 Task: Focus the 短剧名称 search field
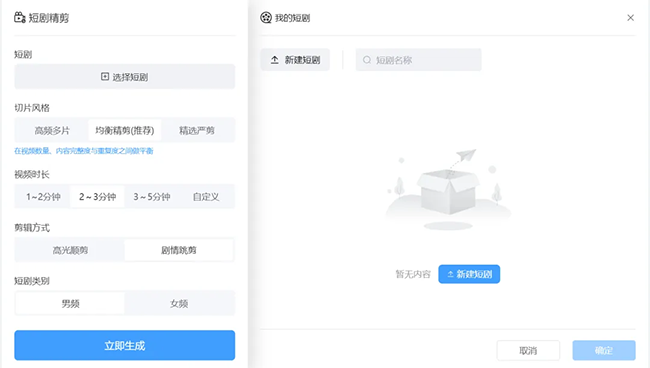[419, 60]
